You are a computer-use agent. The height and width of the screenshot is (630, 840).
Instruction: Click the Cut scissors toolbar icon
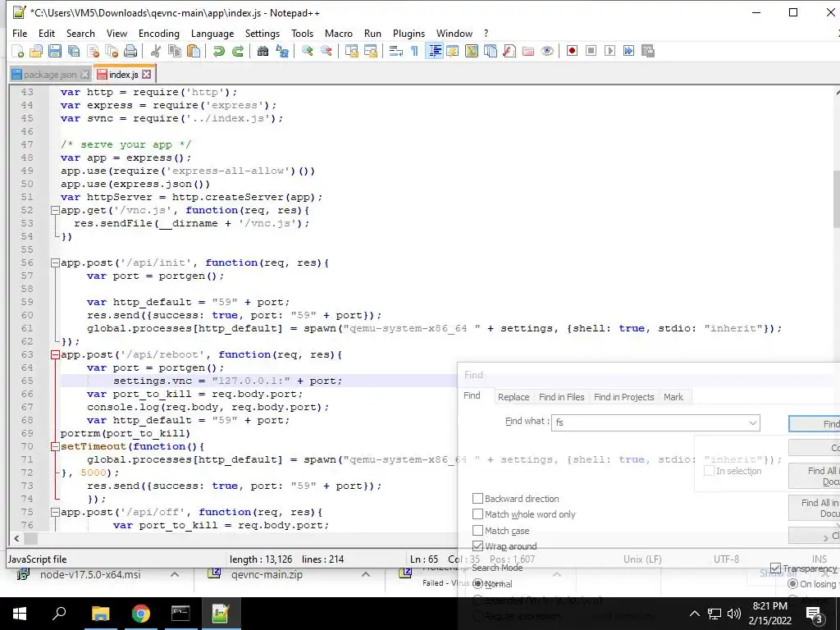(156, 52)
